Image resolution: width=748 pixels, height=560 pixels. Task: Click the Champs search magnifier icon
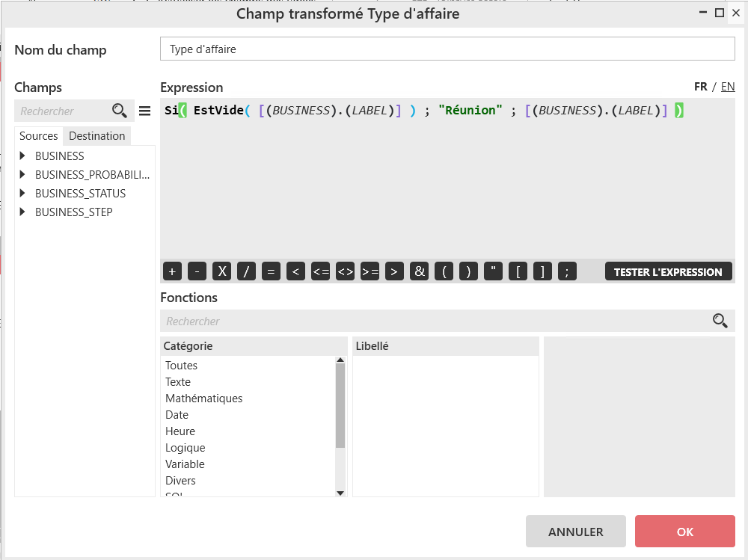(119, 111)
